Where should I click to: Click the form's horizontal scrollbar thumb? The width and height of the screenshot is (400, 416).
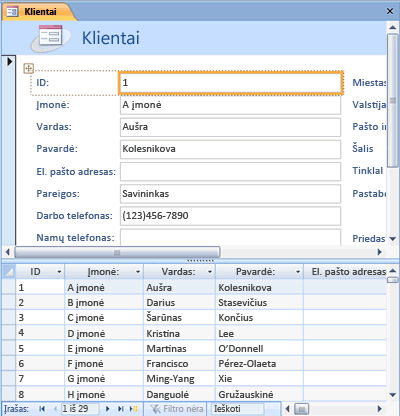point(117,252)
